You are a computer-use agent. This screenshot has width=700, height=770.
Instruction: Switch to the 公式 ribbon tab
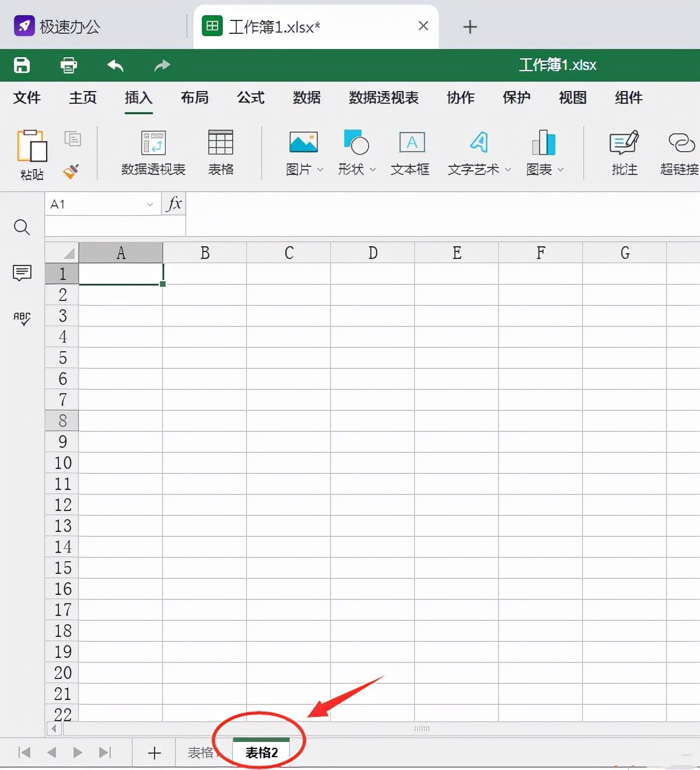pos(251,97)
